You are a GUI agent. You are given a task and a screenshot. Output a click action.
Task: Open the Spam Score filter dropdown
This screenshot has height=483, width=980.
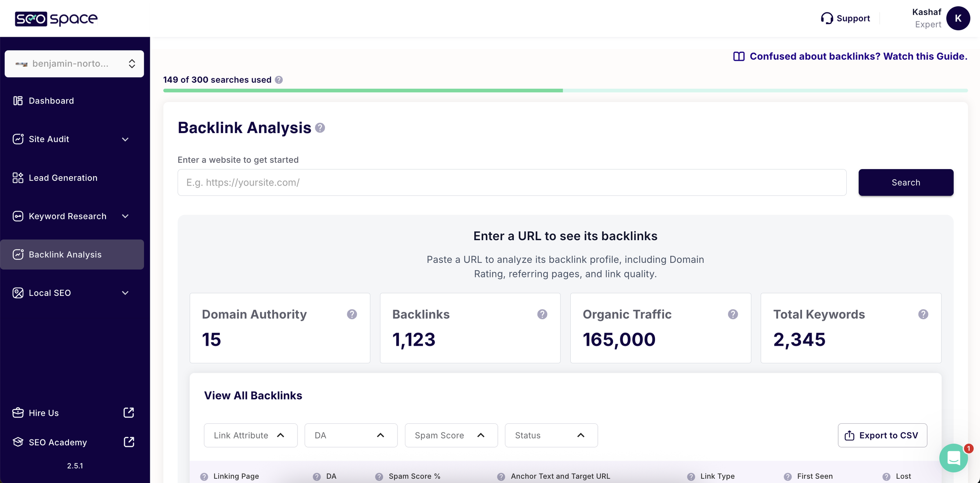(451, 435)
